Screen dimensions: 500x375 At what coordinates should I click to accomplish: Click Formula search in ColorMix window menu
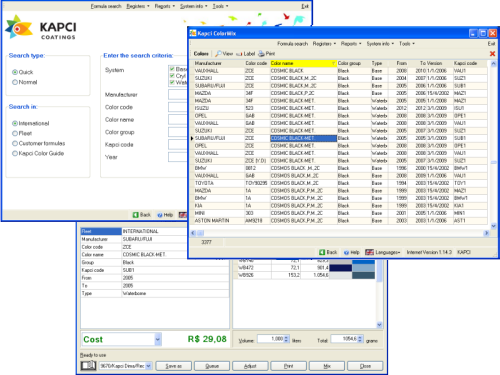292,44
